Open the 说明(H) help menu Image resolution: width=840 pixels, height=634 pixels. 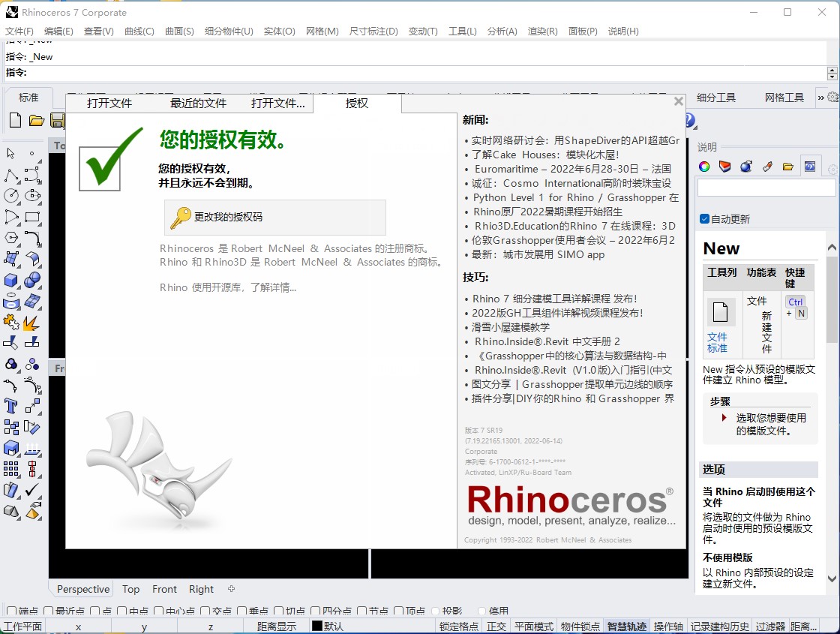coord(623,31)
